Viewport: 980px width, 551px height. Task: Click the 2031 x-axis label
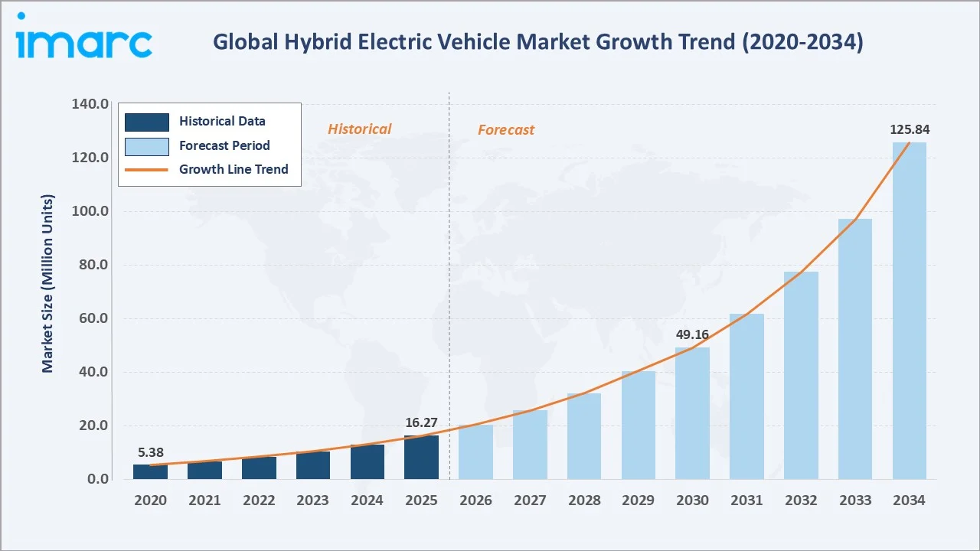tap(746, 500)
